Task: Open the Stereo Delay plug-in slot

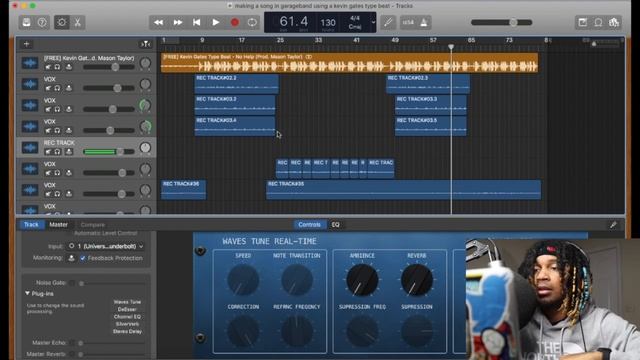Action: click(127, 331)
